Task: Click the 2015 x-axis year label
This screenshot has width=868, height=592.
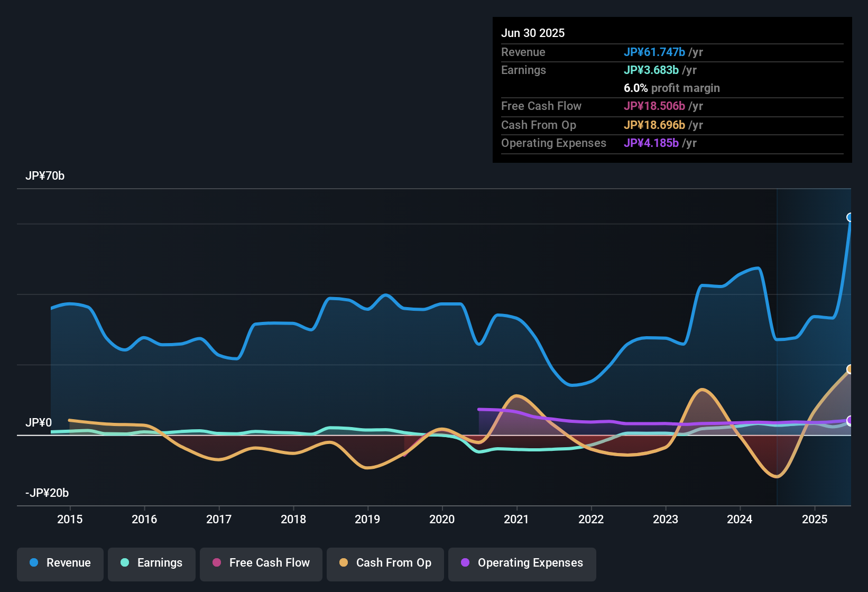Action: 70,520
